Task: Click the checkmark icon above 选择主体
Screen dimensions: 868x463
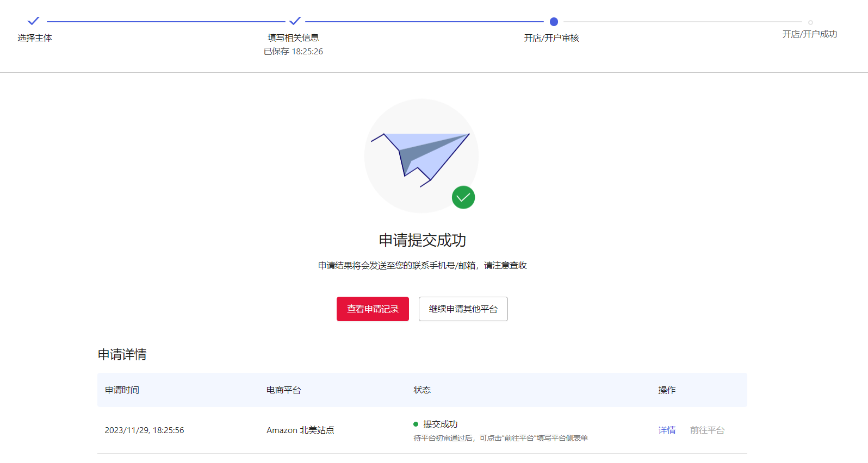Action: coord(34,21)
